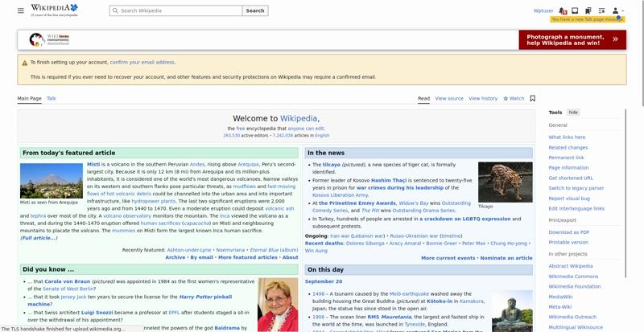Click the bookmark icon beside Watch
Image resolution: width=644 pixels, height=332 pixels.
532,99
